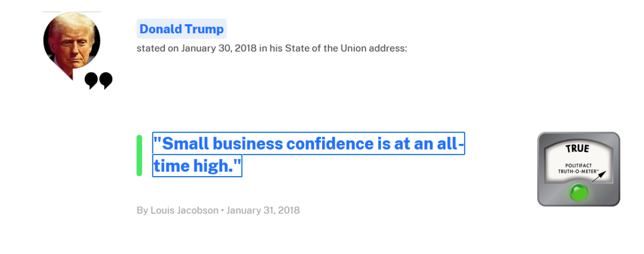Click the thin gray line above the avatar
This screenshot has width=644, height=254.
pos(72,11)
